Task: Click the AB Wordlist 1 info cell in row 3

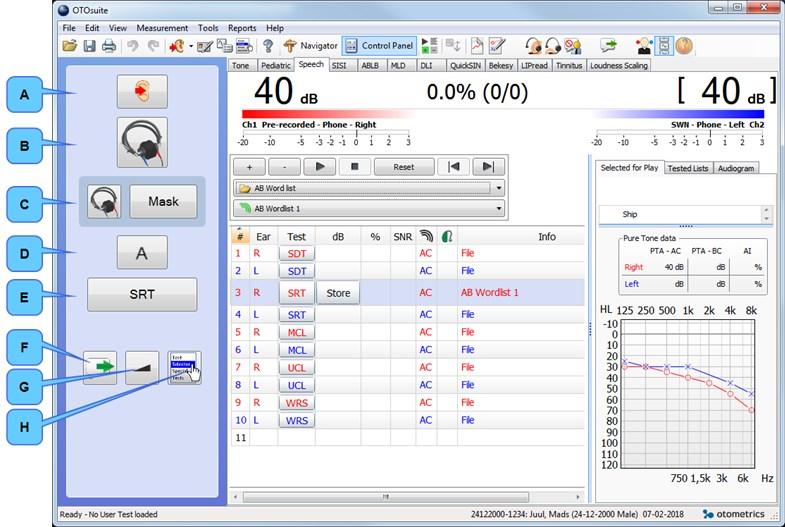Action: tap(521, 293)
